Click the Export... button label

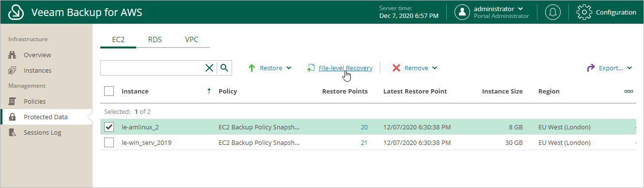click(611, 68)
